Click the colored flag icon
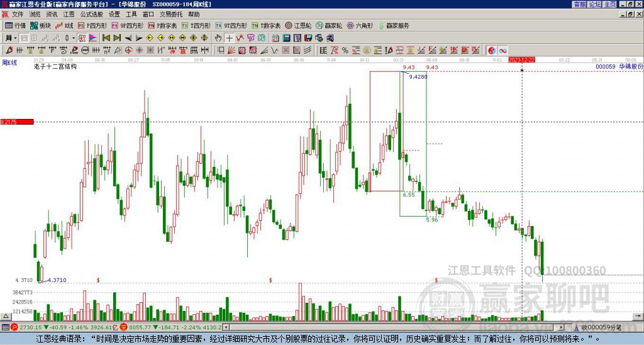The image size is (644, 345). (x=93, y=38)
